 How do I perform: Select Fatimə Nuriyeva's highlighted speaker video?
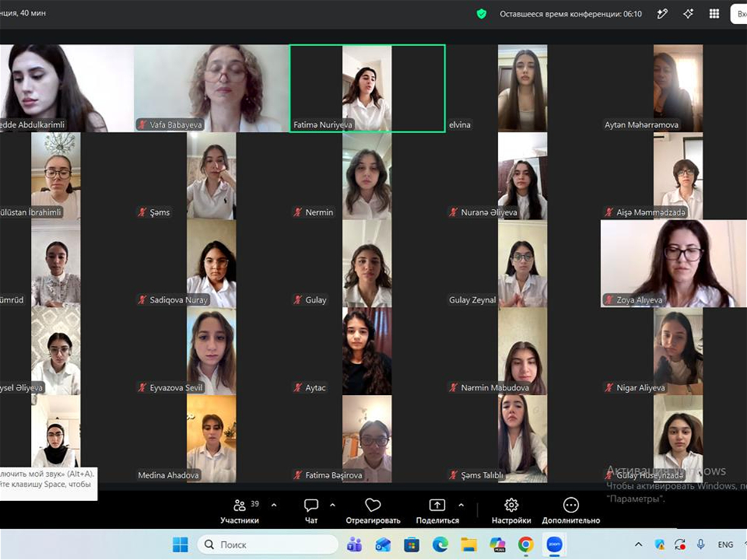[x=367, y=88]
